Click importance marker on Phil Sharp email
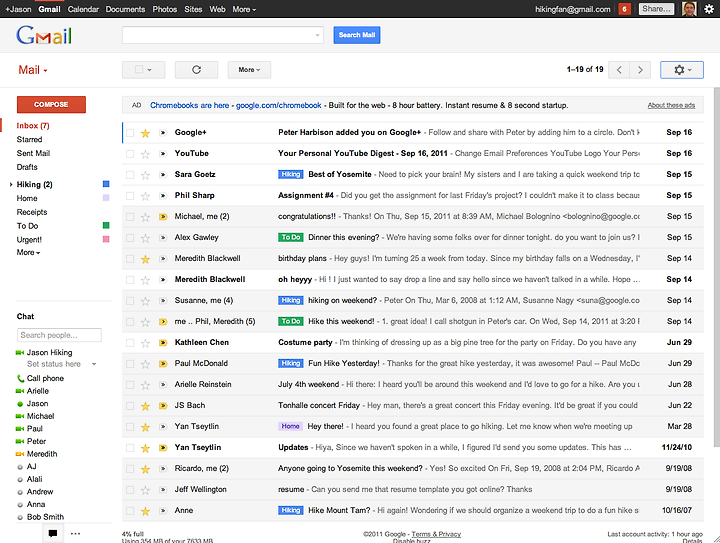 163,196
